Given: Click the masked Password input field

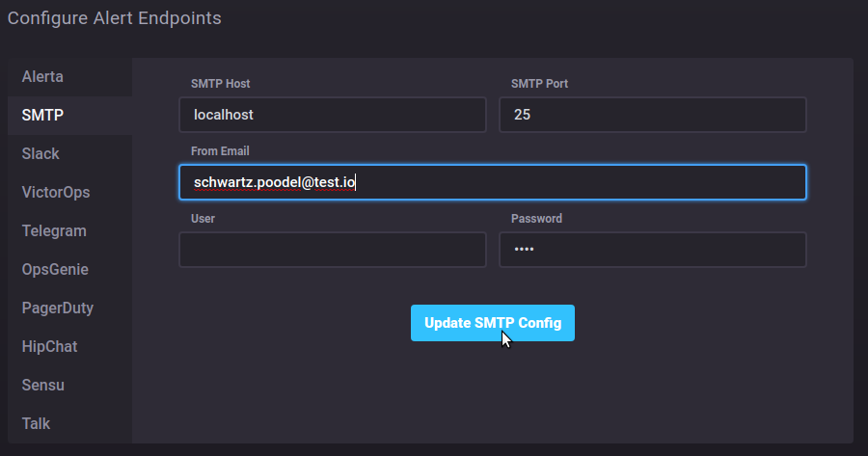Looking at the screenshot, I should [x=652, y=250].
